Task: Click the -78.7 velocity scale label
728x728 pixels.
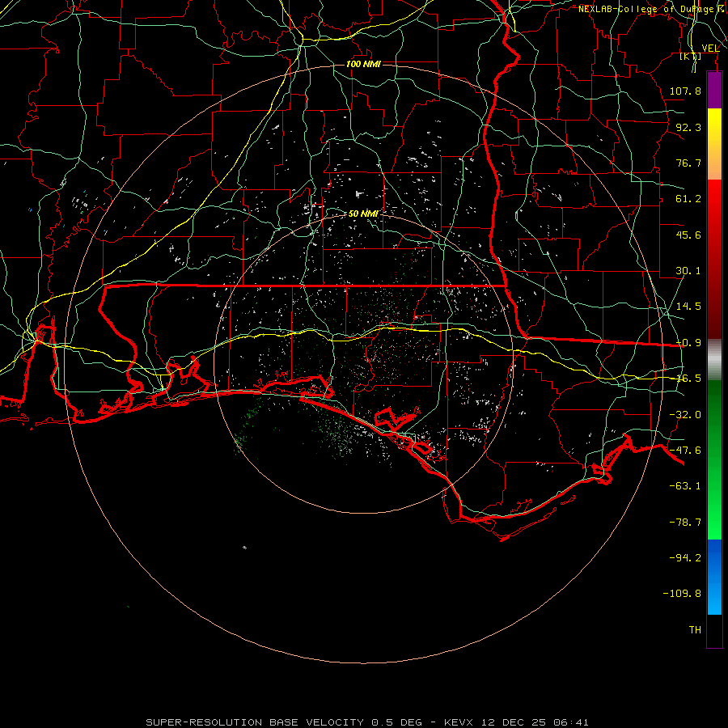Action: [x=685, y=523]
